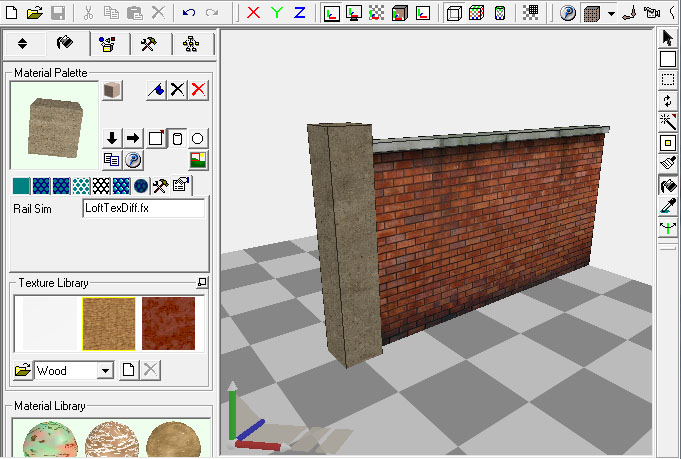681x459 pixels.
Task: Select the paint bucket tool in right toolbar
Action: pos(668,185)
